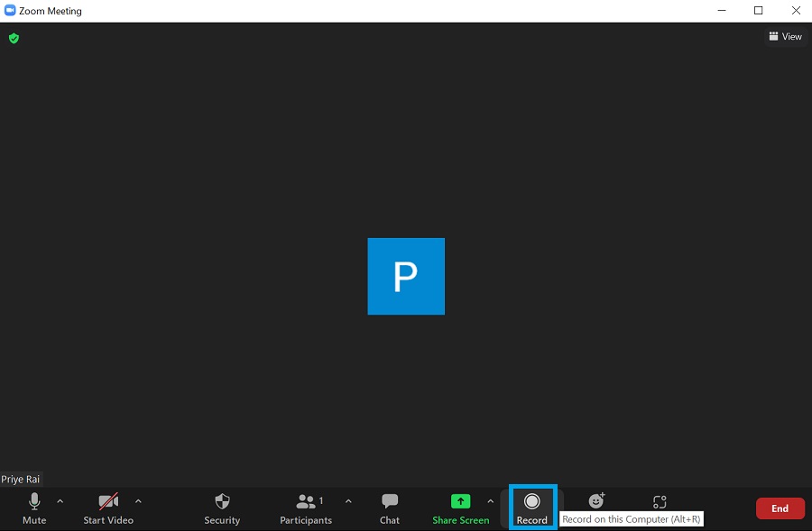Image resolution: width=812 pixels, height=531 pixels.
Task: Open the Participants dropdown arrow
Action: click(x=348, y=501)
